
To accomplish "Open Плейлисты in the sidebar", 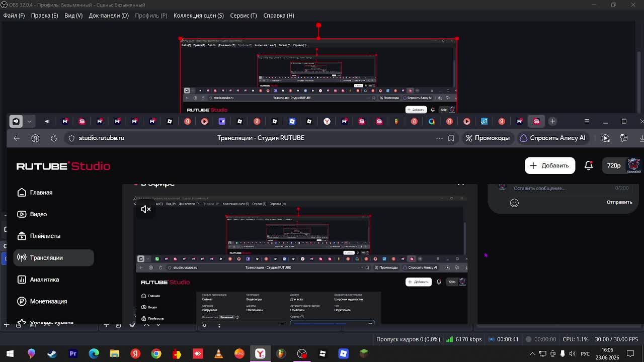I will click(45, 236).
